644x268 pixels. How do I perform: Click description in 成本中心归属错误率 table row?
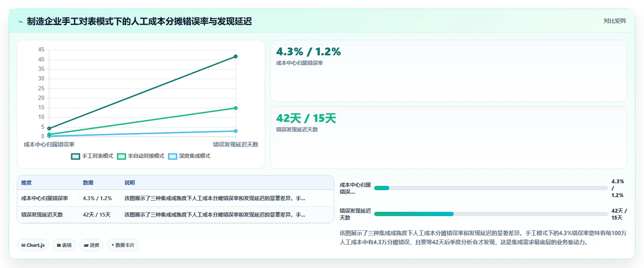[x=215, y=198]
